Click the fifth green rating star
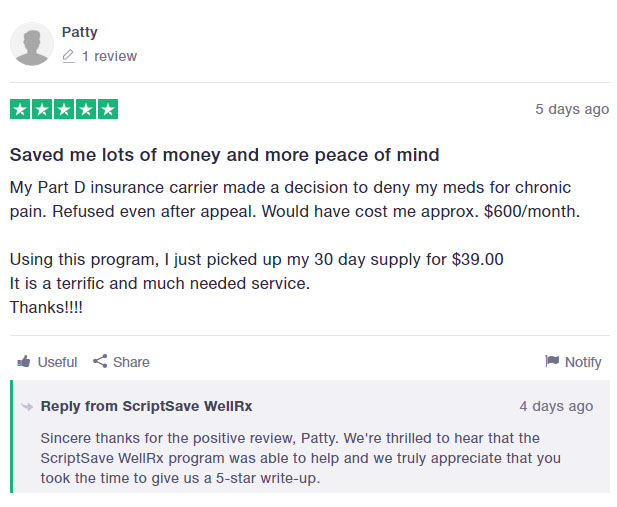 point(108,109)
